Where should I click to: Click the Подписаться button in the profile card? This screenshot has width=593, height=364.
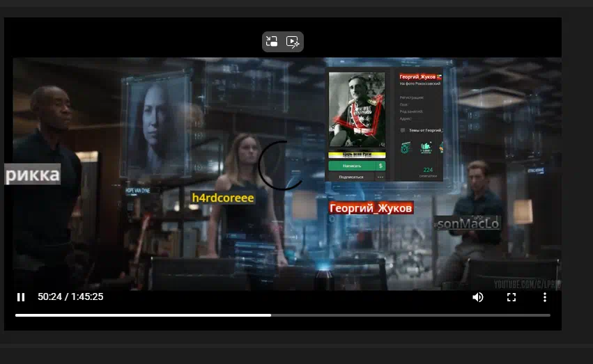[x=351, y=177]
